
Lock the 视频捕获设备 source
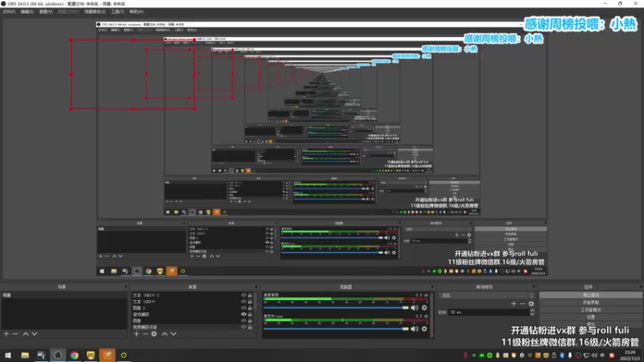250,327
